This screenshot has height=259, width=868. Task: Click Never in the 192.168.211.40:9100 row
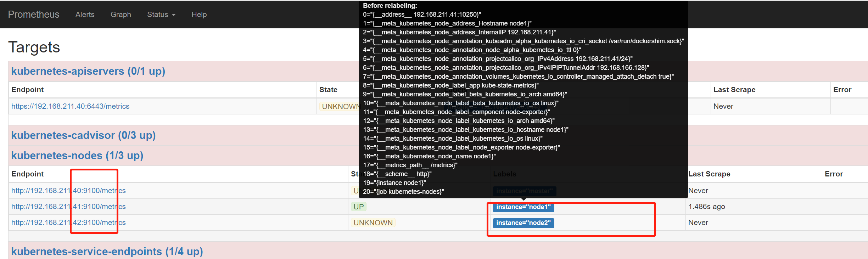(x=698, y=191)
